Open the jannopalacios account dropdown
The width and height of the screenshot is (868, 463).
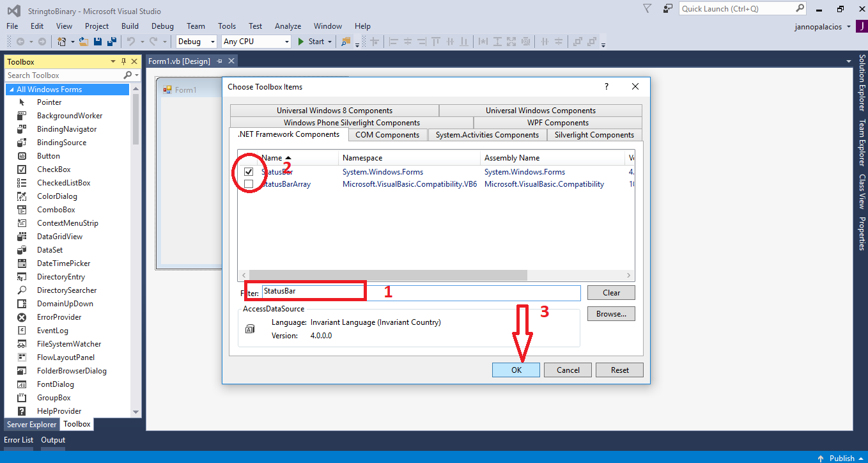[x=848, y=27]
